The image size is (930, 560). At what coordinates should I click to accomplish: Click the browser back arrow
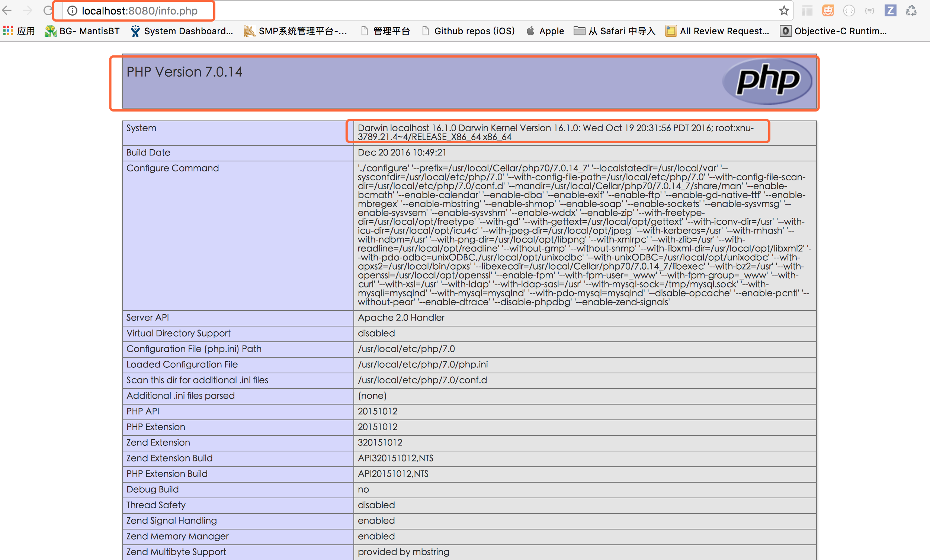(x=6, y=11)
